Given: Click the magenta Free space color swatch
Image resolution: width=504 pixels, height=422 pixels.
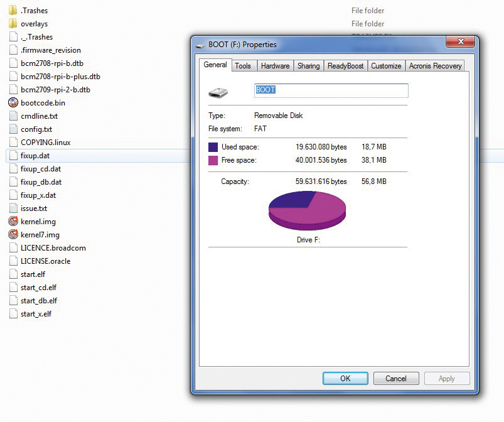Looking at the screenshot, I should [213, 161].
